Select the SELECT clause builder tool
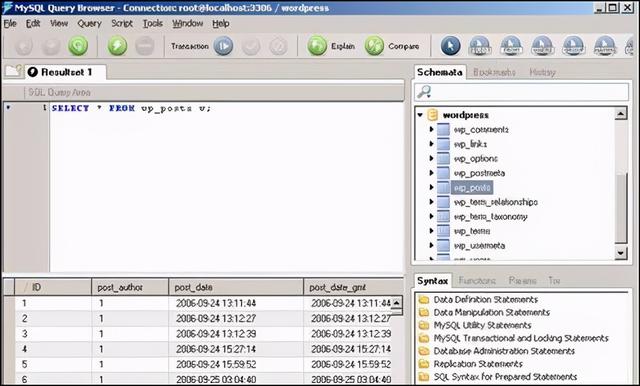This screenshot has height=386, width=640. 480,46
